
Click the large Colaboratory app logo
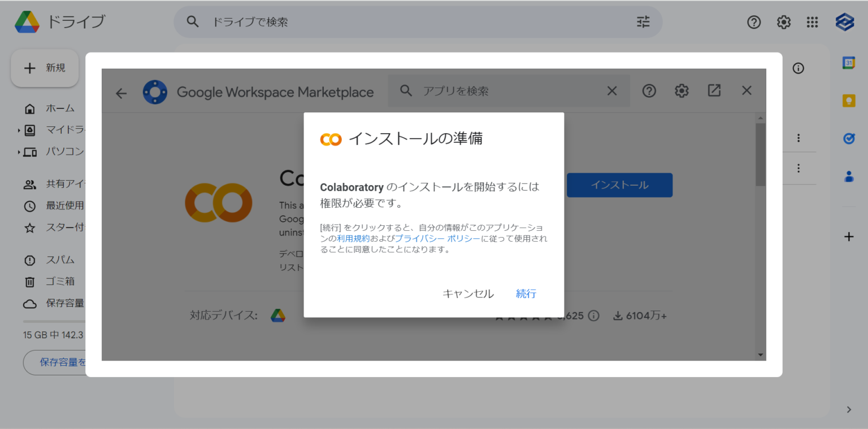[x=219, y=202]
